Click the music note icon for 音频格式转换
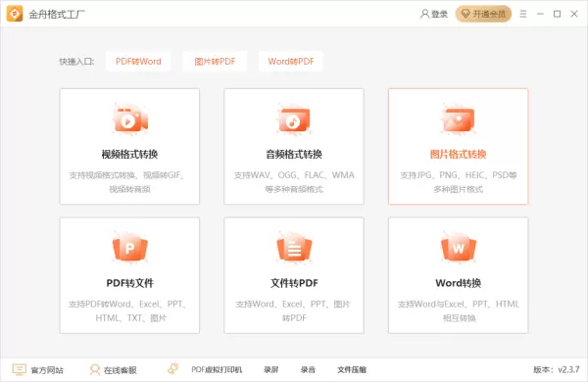This screenshot has width=588, height=382. pos(294,119)
